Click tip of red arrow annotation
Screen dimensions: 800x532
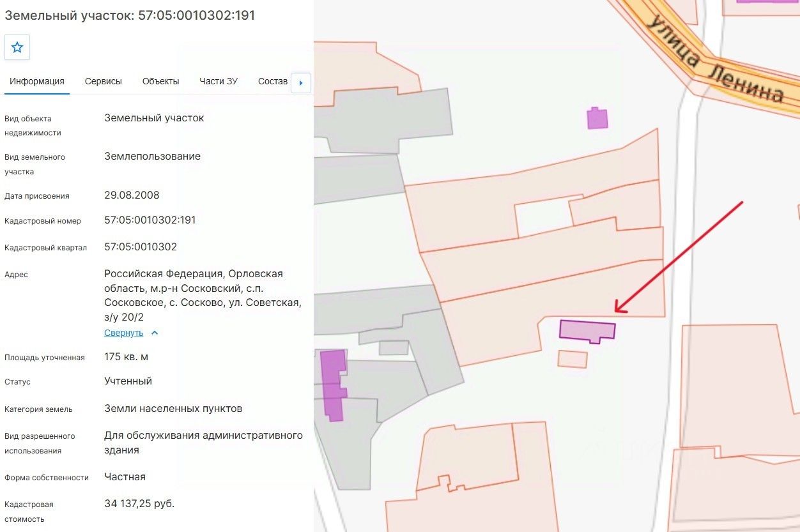tap(616, 312)
